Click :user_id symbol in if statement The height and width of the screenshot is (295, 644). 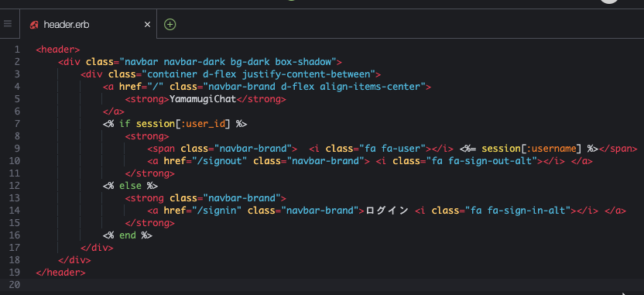203,124
